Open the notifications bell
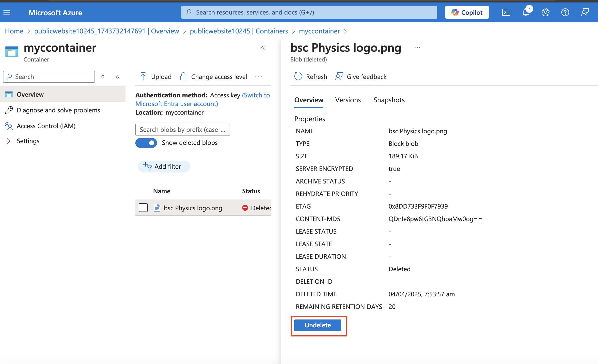The width and height of the screenshot is (598, 364). (x=526, y=12)
